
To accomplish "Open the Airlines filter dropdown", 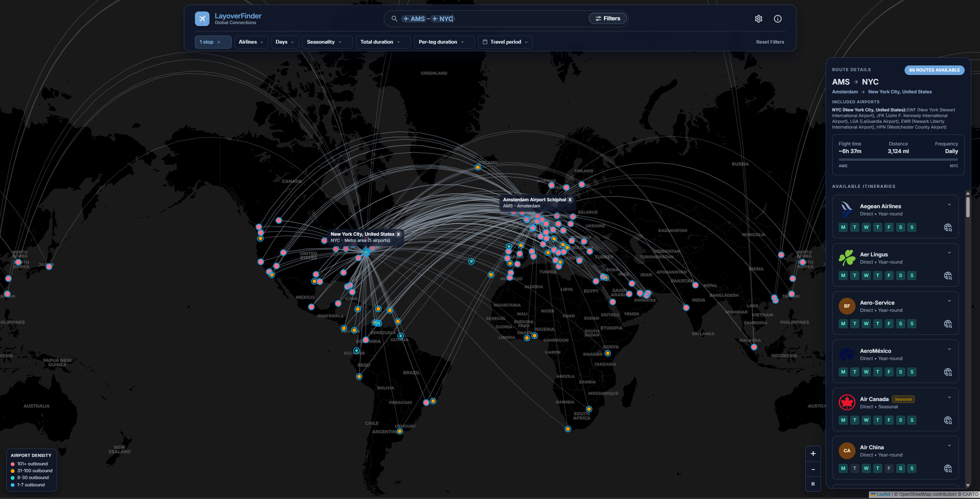I will click(251, 42).
